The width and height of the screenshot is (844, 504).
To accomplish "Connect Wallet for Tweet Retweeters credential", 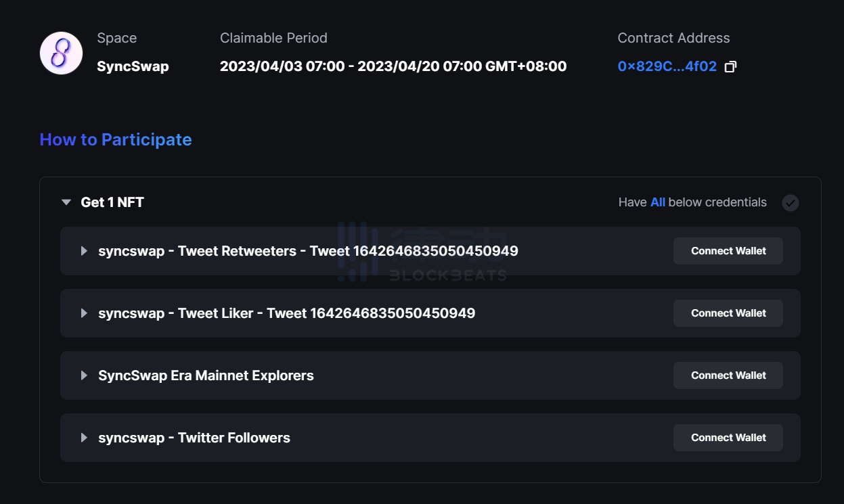I will click(x=728, y=251).
